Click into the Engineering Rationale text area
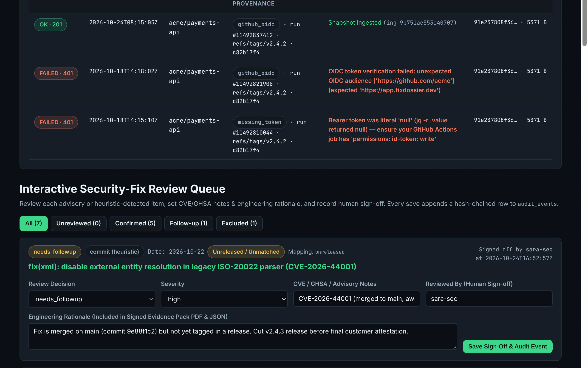588x368 pixels. (x=243, y=336)
